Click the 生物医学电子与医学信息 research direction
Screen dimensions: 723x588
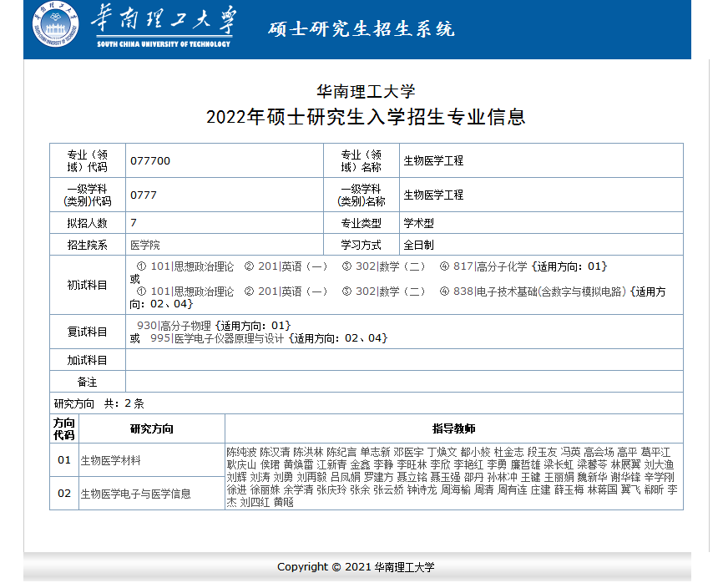(x=135, y=494)
